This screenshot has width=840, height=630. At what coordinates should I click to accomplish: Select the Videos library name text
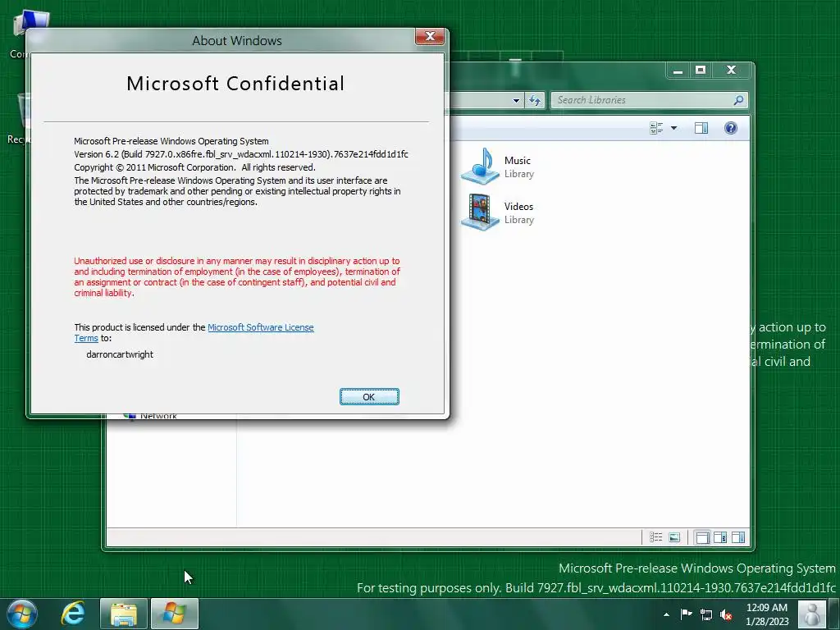518,207
